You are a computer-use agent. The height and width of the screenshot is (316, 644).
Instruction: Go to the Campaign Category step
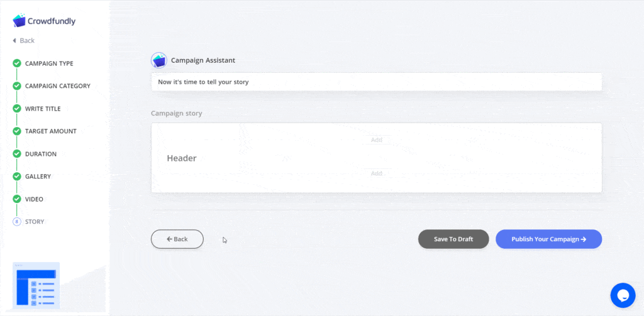point(57,86)
